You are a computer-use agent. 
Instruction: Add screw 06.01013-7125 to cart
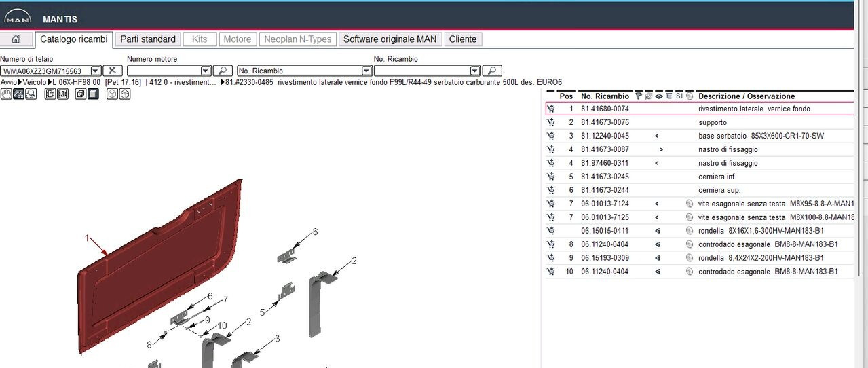pyautogui.click(x=551, y=217)
